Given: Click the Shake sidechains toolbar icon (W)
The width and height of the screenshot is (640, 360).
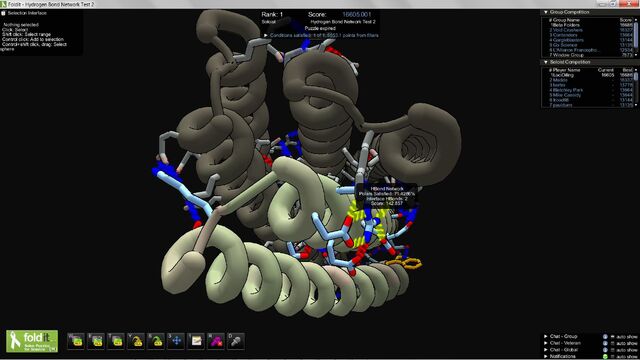Looking at the screenshot, I should tap(76, 341).
